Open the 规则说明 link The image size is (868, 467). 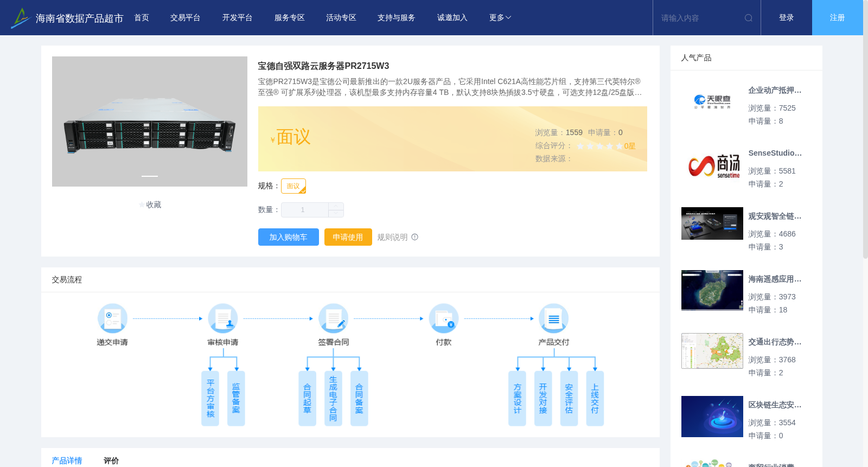392,237
